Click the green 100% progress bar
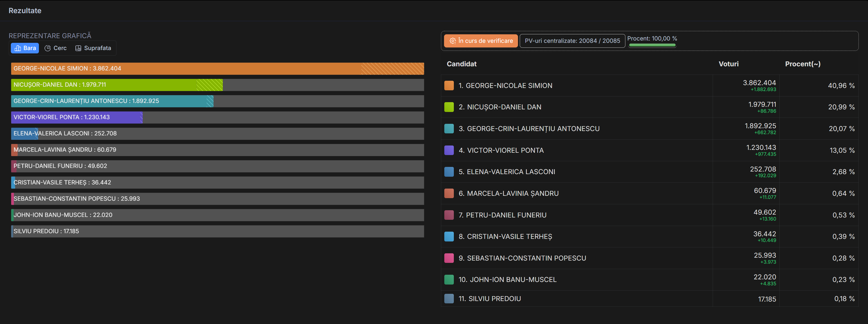Screen dimensions: 868x324 pos(652,45)
